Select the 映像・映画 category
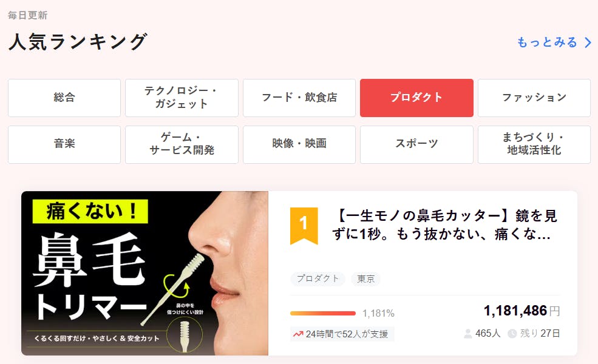This screenshot has height=364, width=598. [299, 144]
